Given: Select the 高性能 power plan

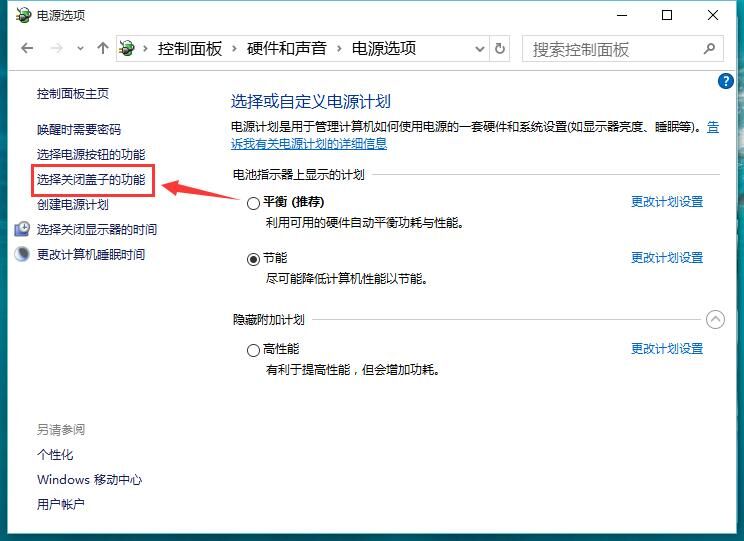Looking at the screenshot, I should pos(253,350).
